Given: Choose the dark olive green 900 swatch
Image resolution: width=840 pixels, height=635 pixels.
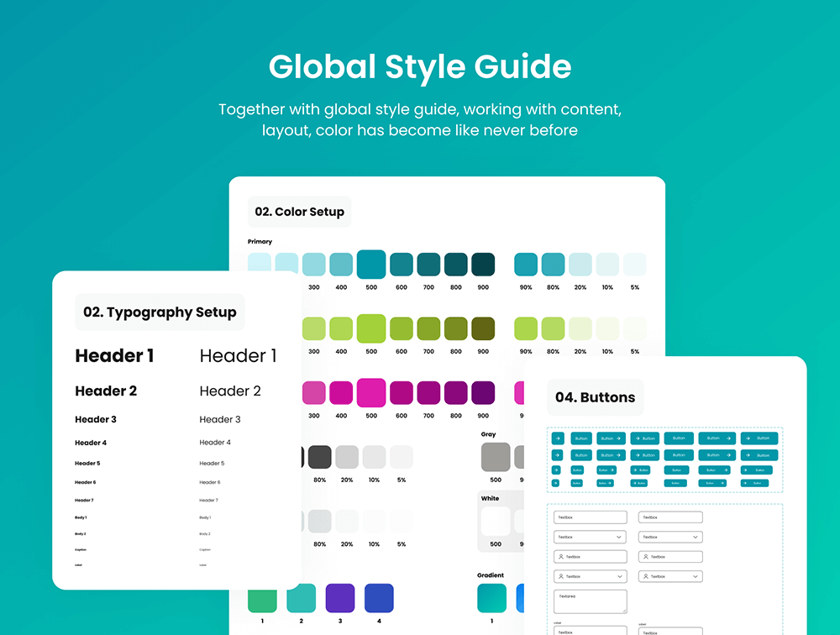Looking at the screenshot, I should point(483,328).
